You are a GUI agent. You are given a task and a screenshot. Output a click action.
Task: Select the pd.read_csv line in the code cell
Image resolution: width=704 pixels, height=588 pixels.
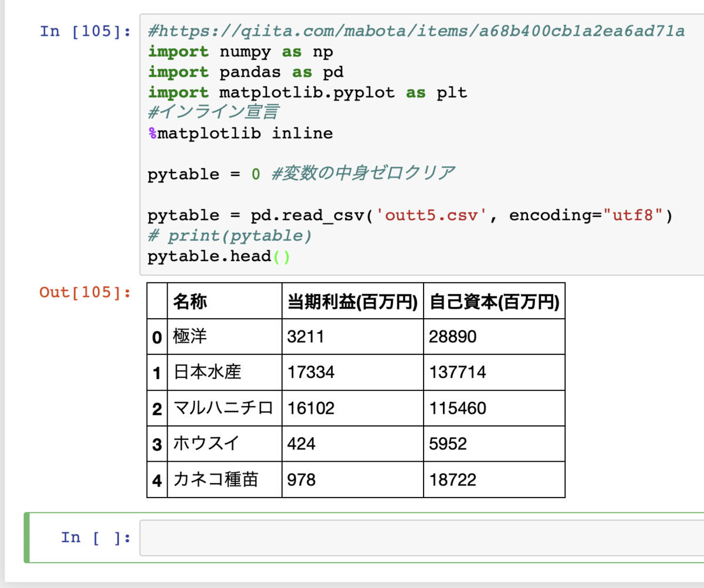[352, 215]
